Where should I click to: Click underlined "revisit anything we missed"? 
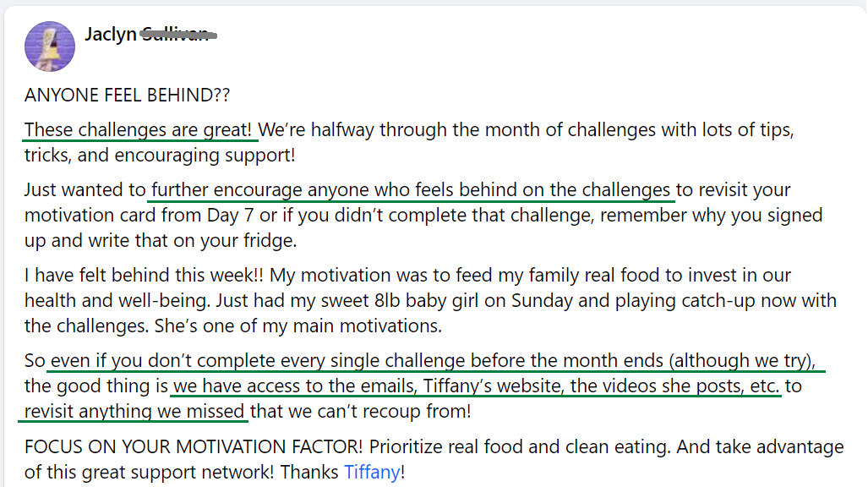click(135, 412)
